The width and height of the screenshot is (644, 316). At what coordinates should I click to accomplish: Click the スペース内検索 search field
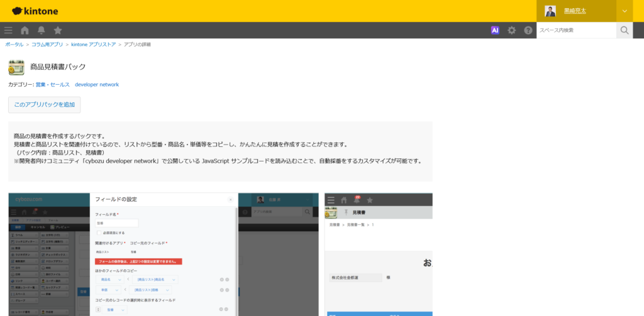576,30
